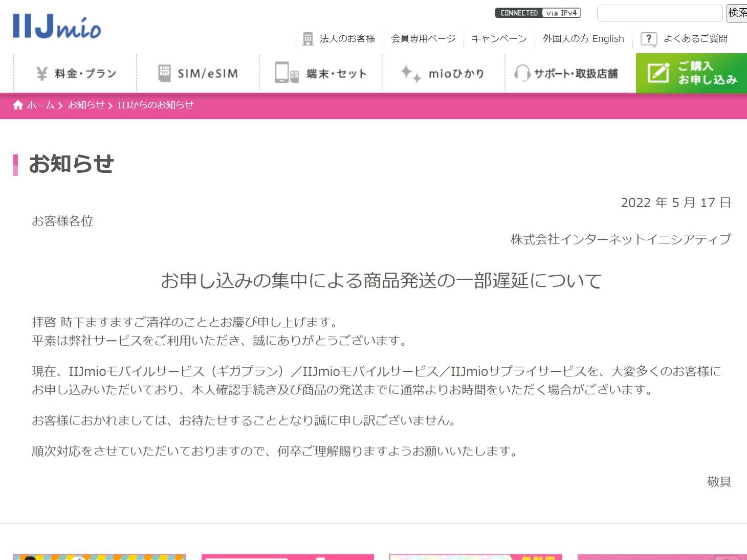Click the headset icon for サポート

[x=522, y=73]
